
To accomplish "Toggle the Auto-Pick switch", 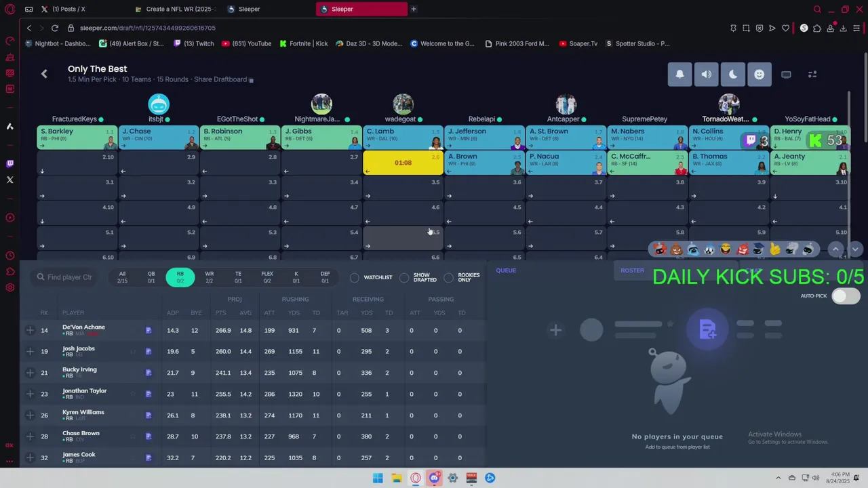I will tap(846, 296).
